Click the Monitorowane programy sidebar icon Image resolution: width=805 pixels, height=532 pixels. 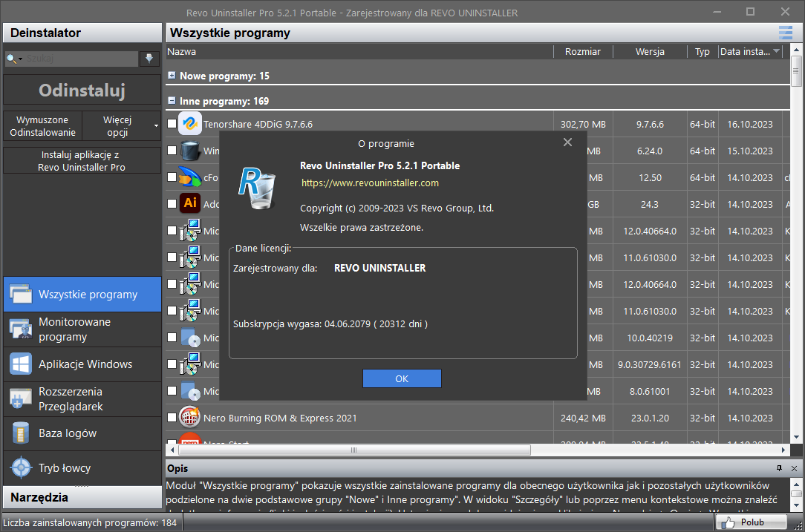[21, 329]
